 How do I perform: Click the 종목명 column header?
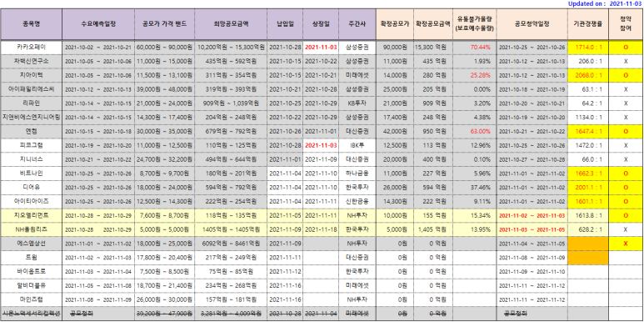point(31,24)
